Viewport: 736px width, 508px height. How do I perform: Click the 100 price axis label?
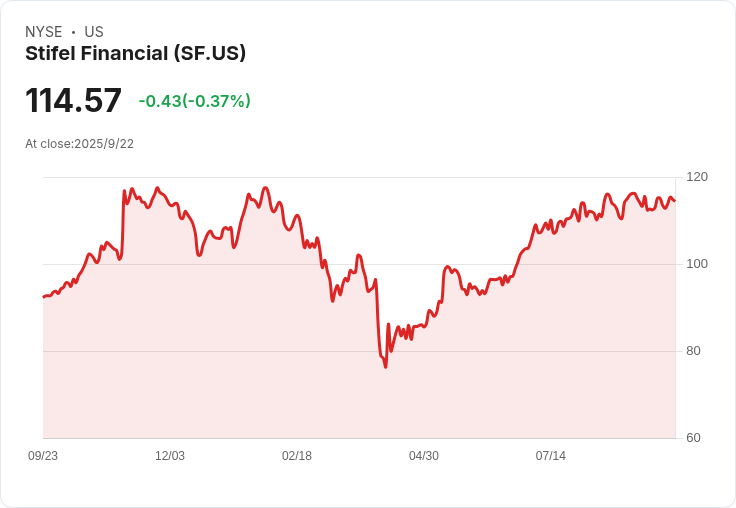point(697,264)
